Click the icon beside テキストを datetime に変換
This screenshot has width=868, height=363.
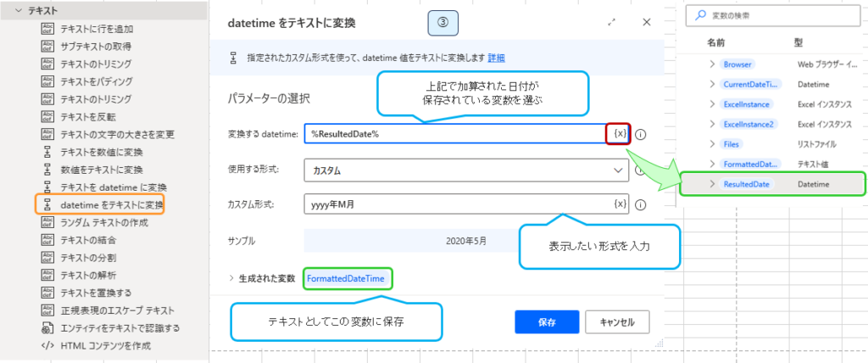click(48, 187)
